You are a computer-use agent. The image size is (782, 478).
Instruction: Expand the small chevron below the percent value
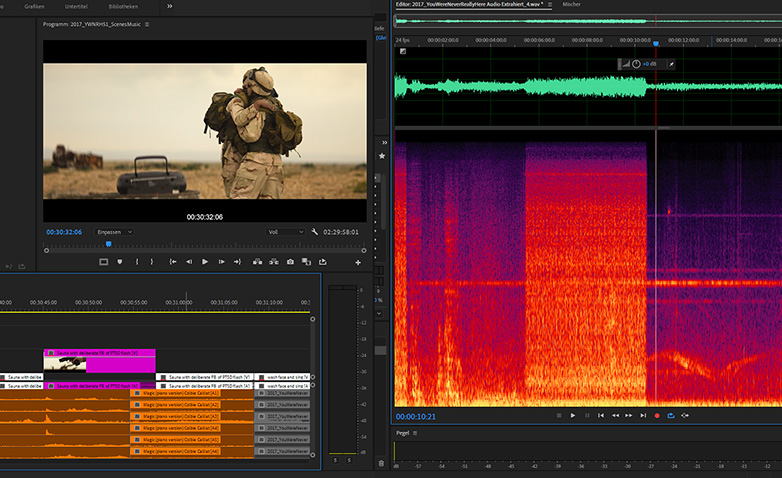(379, 313)
